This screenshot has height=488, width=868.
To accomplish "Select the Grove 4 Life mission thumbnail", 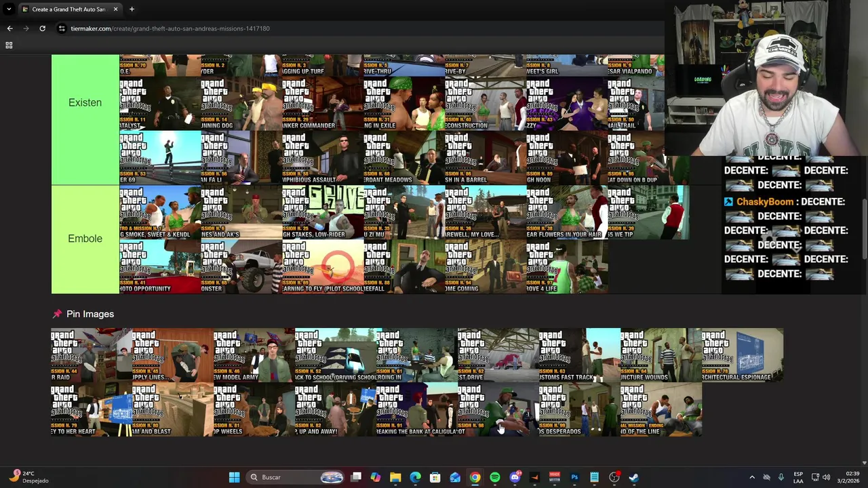I will pos(566,266).
